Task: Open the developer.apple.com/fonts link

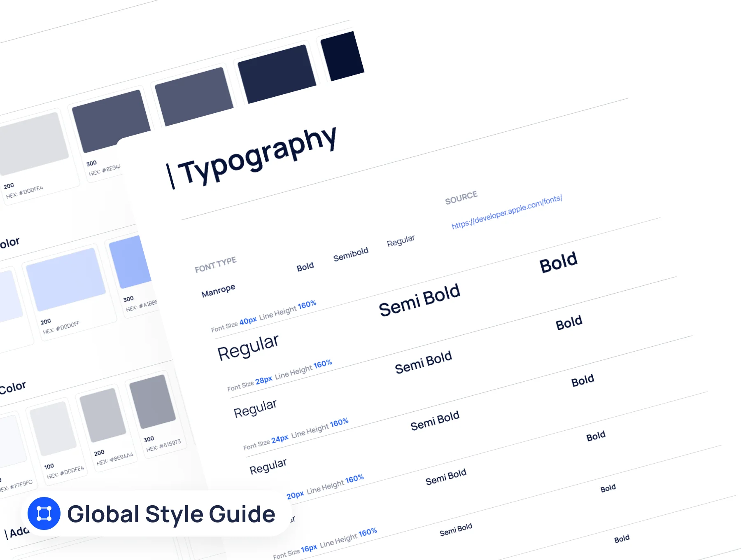Action: pyautogui.click(x=507, y=212)
